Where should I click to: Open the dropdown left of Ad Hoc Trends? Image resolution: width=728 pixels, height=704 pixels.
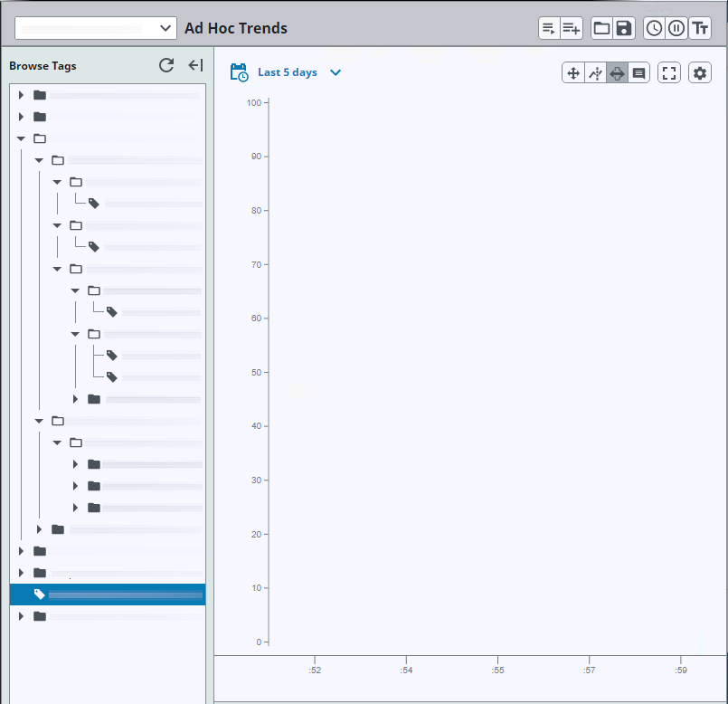tap(96, 28)
